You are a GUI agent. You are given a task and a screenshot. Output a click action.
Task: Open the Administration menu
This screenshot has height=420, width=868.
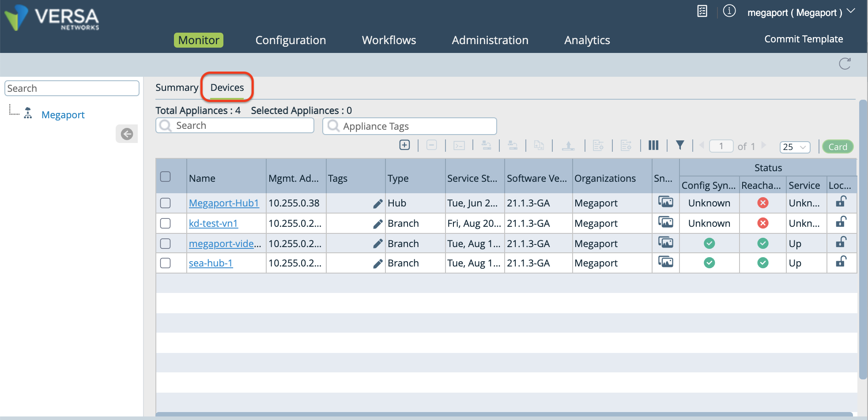[x=490, y=40]
